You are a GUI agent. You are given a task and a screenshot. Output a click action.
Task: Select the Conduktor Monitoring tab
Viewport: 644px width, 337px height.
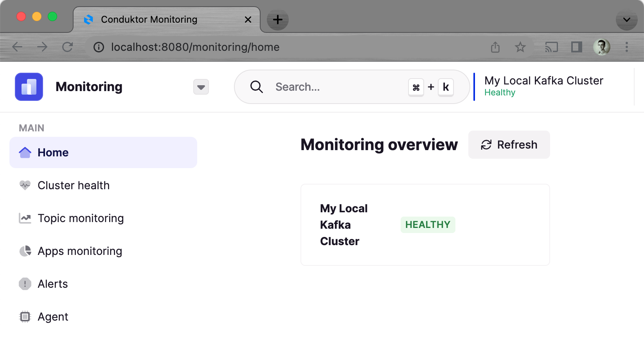point(166,20)
